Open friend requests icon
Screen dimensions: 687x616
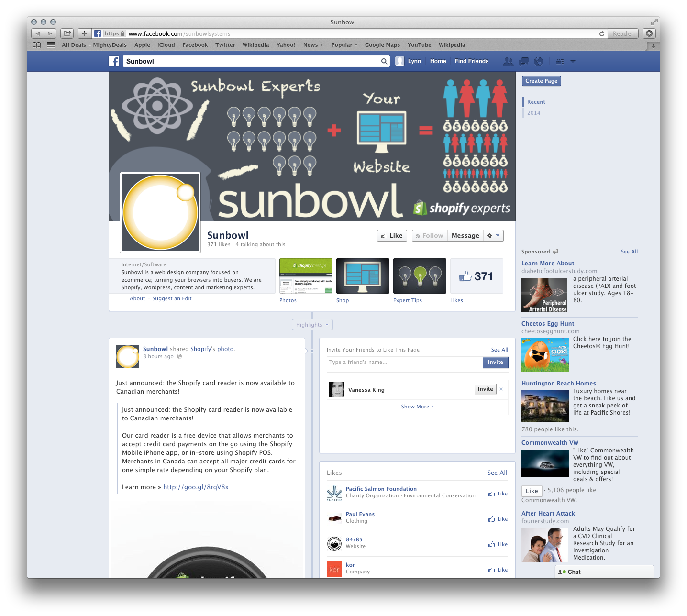click(508, 61)
